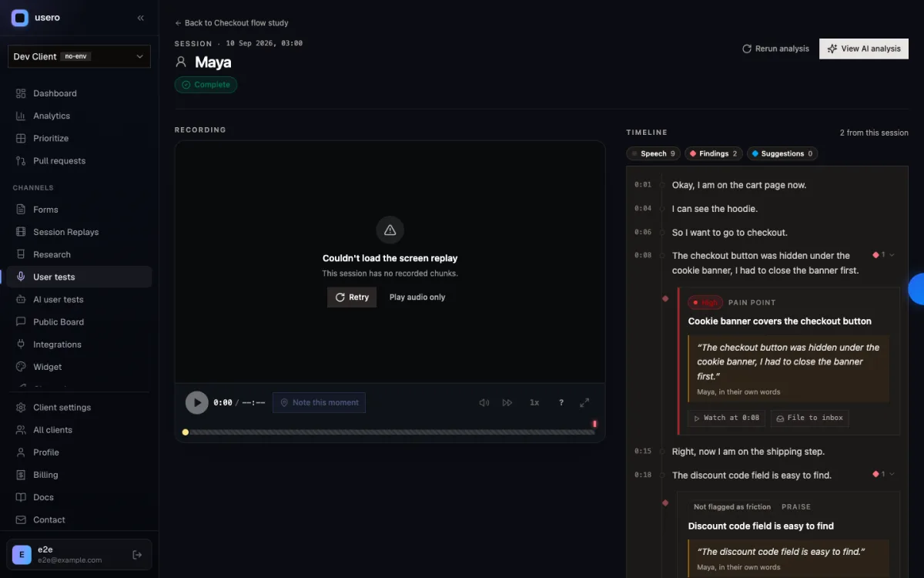Click the warning triangle icon in the replay area
924x578 pixels.
pyautogui.click(x=390, y=230)
